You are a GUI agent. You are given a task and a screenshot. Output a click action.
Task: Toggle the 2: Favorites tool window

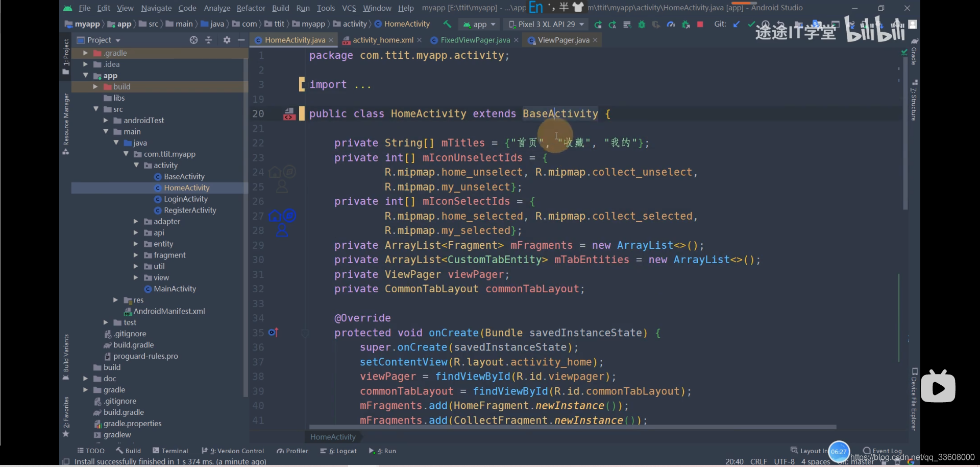[x=66, y=416]
